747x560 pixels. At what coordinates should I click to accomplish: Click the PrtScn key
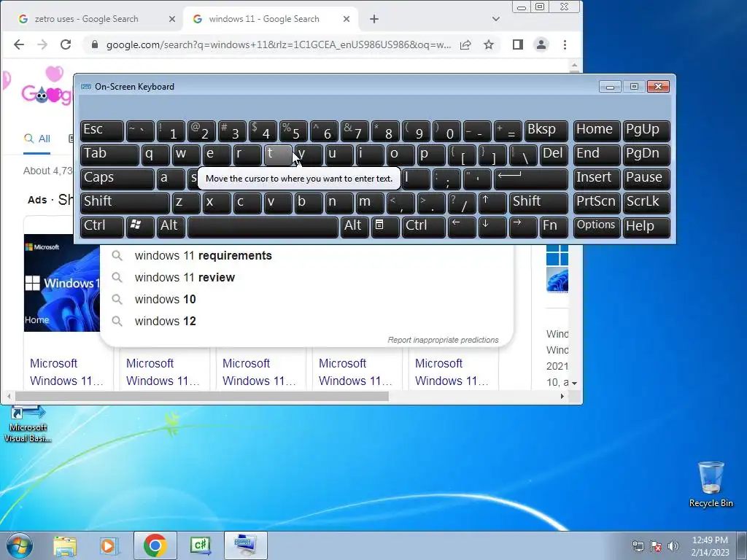[597, 203]
